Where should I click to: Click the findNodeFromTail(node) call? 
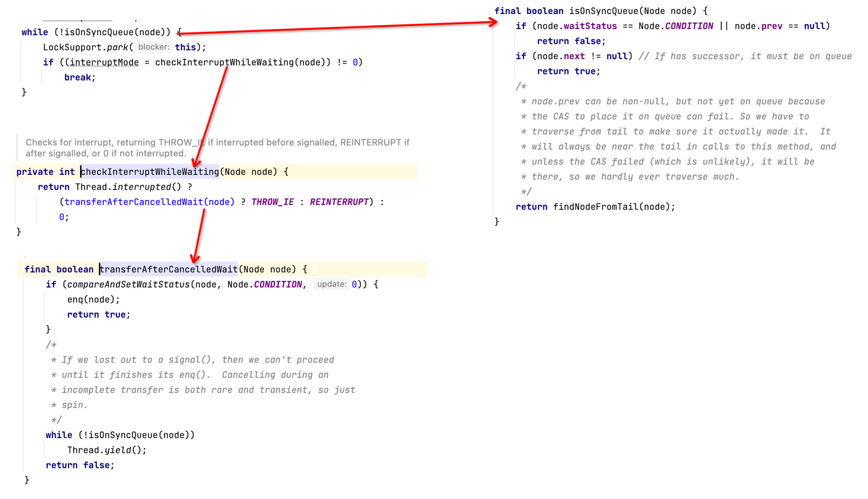click(613, 207)
